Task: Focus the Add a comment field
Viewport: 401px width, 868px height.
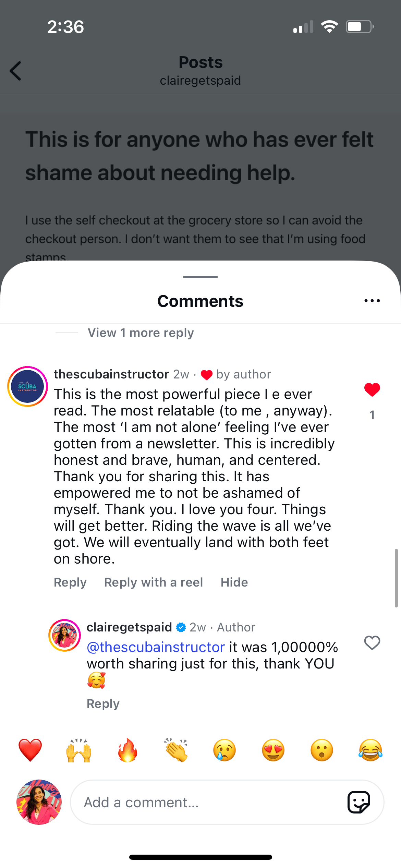Action: pos(206,803)
